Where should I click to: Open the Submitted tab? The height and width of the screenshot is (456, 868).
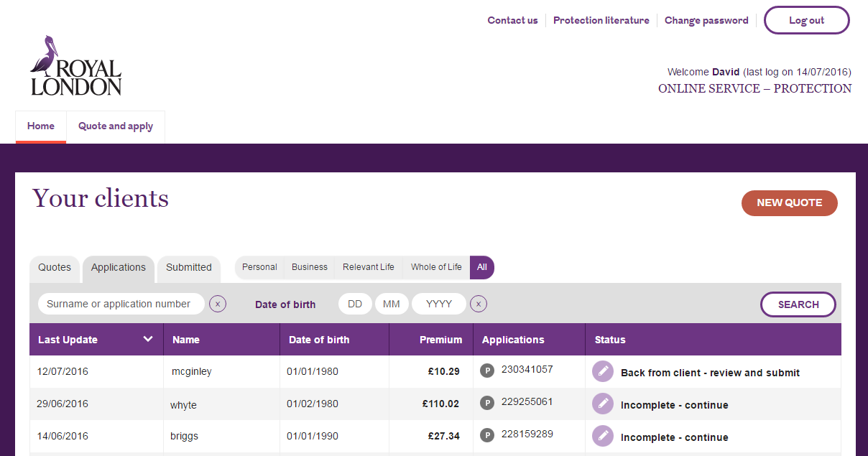coord(188,268)
